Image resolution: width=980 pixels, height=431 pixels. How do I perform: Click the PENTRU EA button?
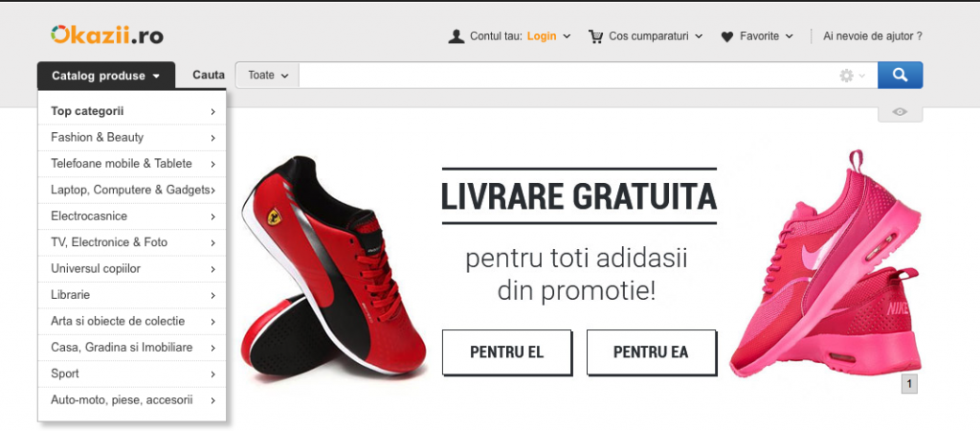651,352
